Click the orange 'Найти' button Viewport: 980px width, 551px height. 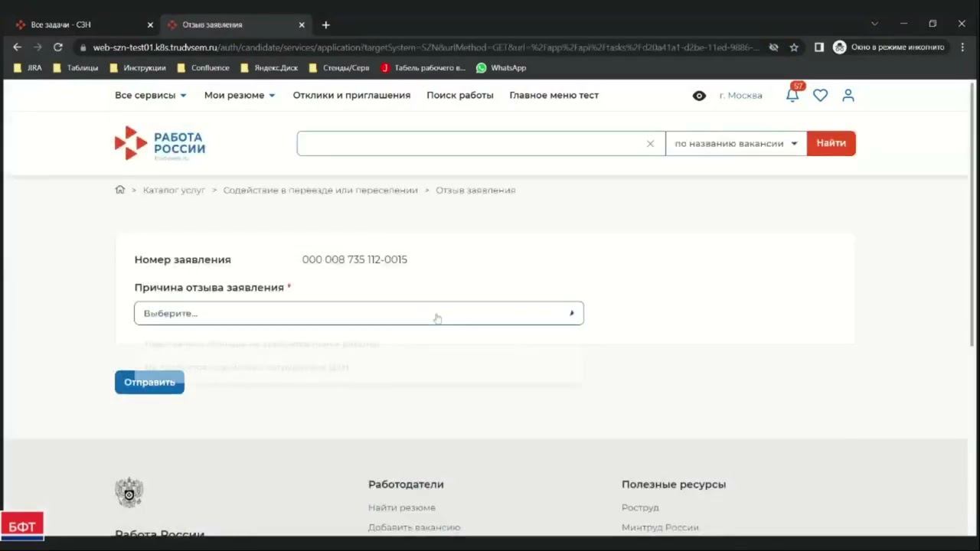tap(831, 144)
